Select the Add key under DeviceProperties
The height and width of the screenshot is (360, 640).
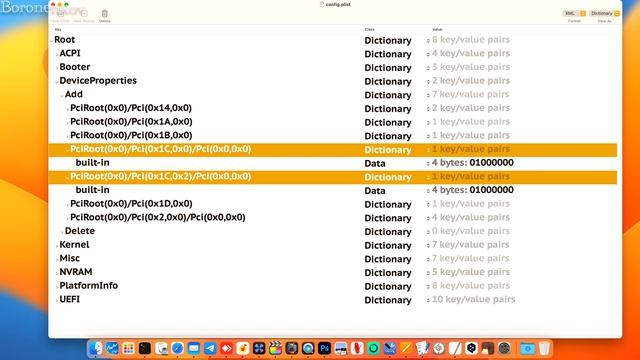point(73,94)
